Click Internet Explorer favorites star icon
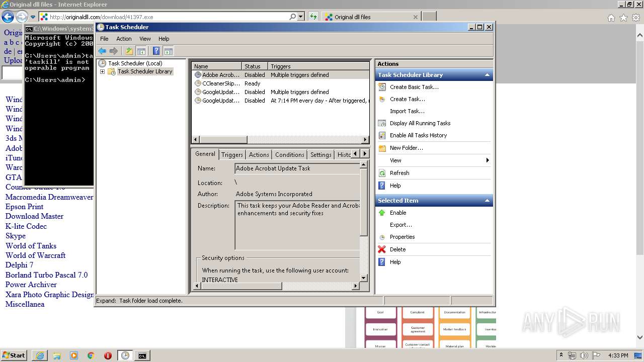The image size is (644, 362). pos(623,18)
